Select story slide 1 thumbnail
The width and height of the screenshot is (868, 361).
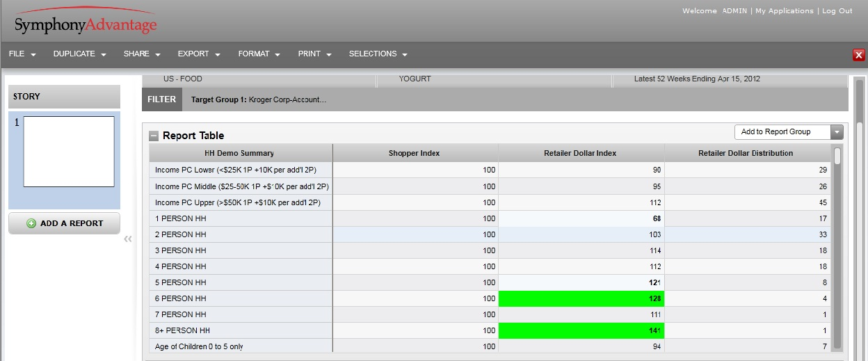pyautogui.click(x=69, y=152)
